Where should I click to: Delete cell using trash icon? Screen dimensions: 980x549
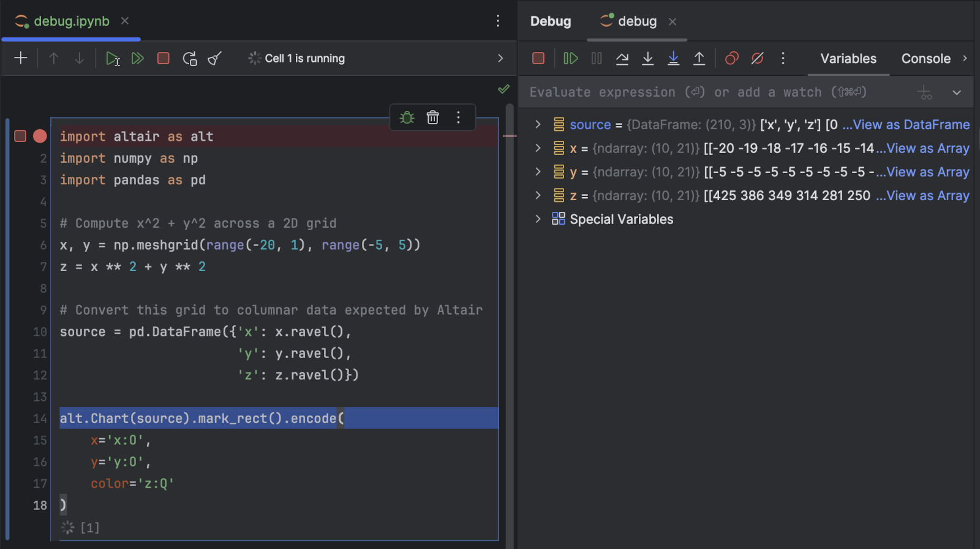(x=432, y=118)
